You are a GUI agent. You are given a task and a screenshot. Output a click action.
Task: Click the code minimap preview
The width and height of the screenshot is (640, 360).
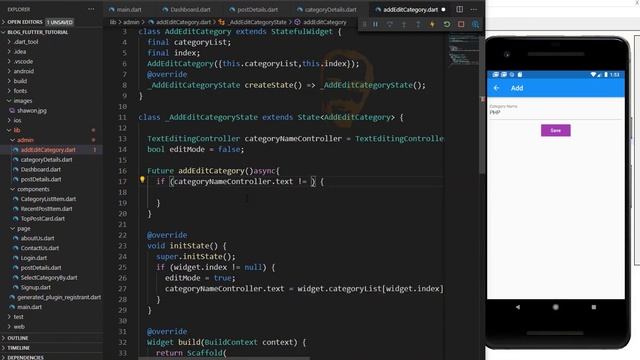click(x=464, y=50)
